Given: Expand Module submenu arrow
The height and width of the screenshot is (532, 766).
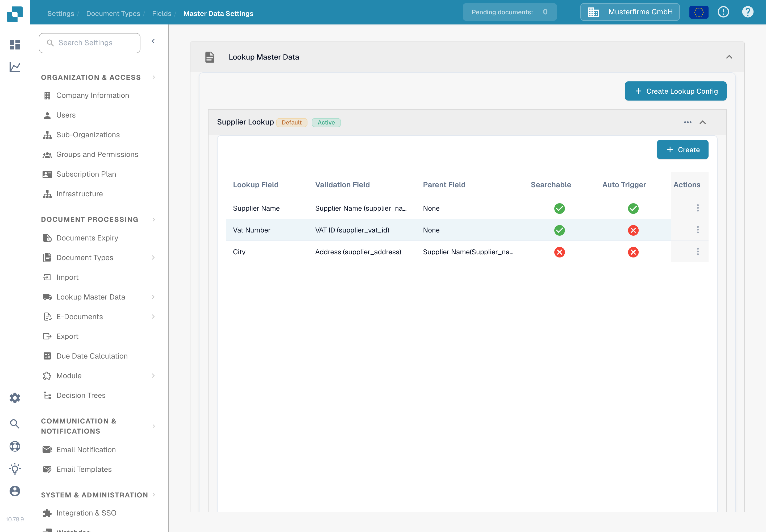Looking at the screenshot, I should 153,375.
